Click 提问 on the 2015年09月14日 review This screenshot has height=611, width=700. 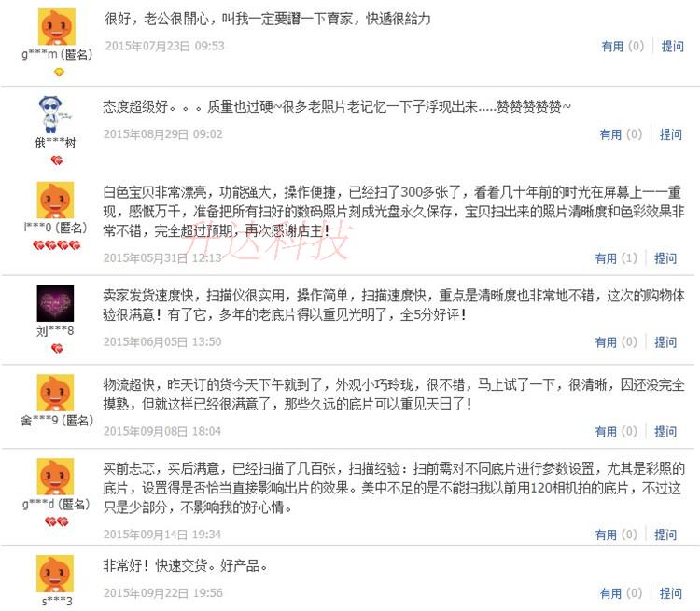click(665, 535)
